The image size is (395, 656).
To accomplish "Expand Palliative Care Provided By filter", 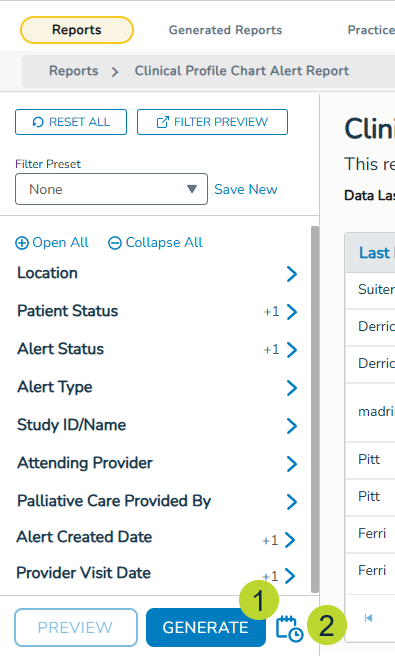I will point(157,501).
